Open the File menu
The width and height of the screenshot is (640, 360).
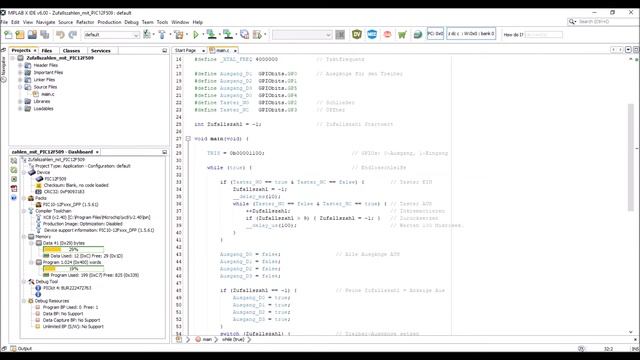(4, 22)
